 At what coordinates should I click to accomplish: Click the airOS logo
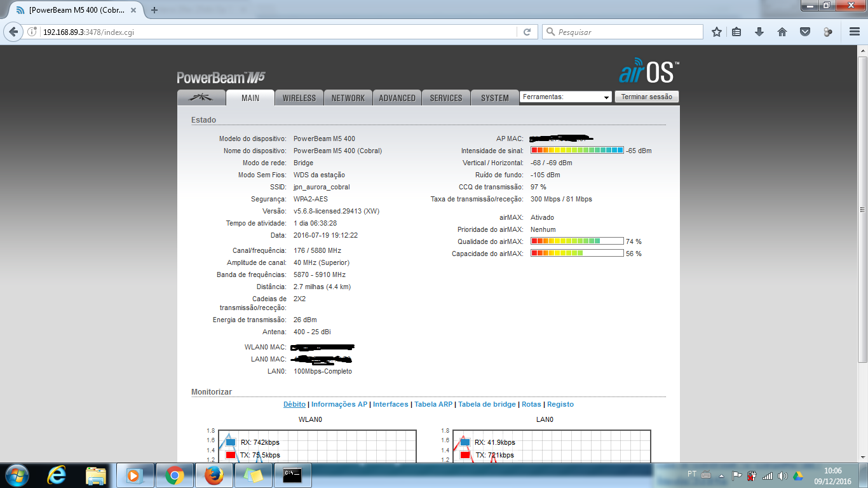pos(649,72)
